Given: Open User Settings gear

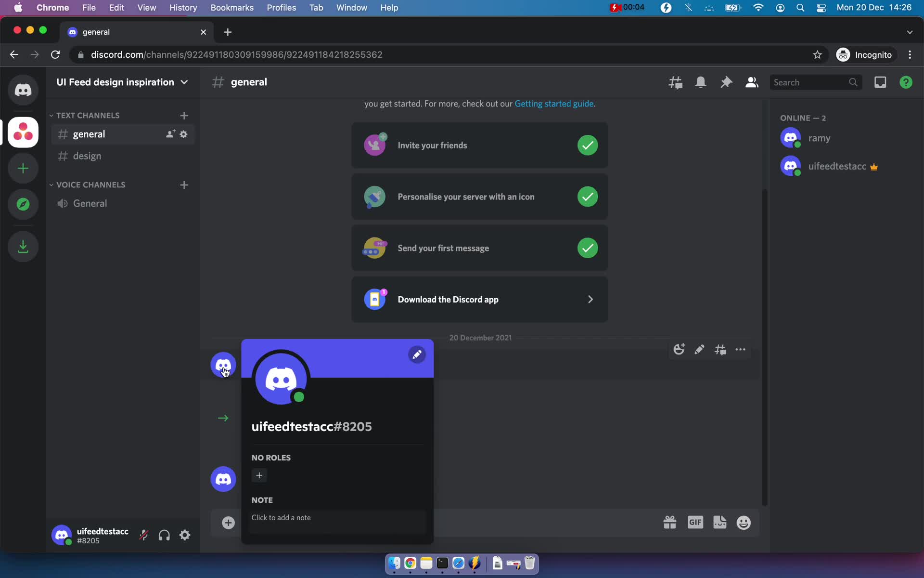Looking at the screenshot, I should coord(185,535).
